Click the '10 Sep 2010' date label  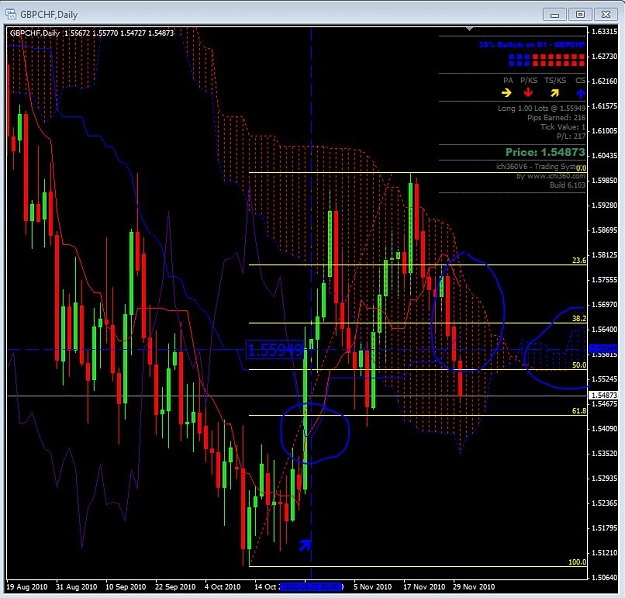click(126, 587)
